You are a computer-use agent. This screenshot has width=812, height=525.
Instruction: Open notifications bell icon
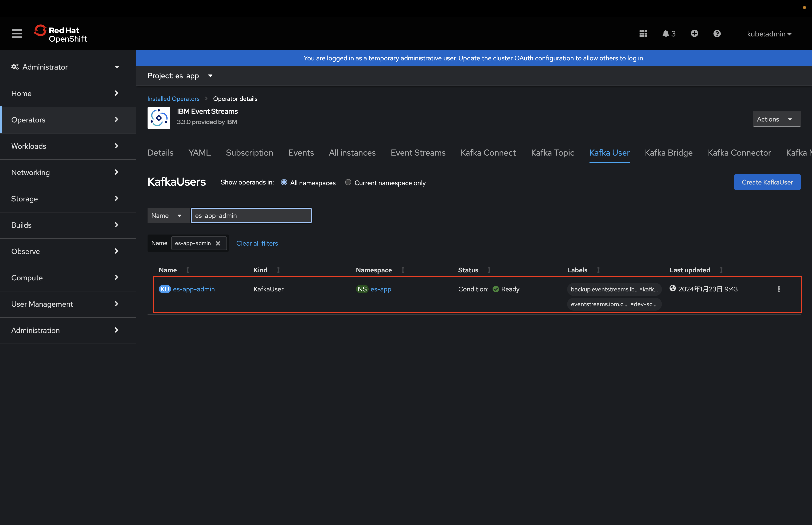click(666, 33)
